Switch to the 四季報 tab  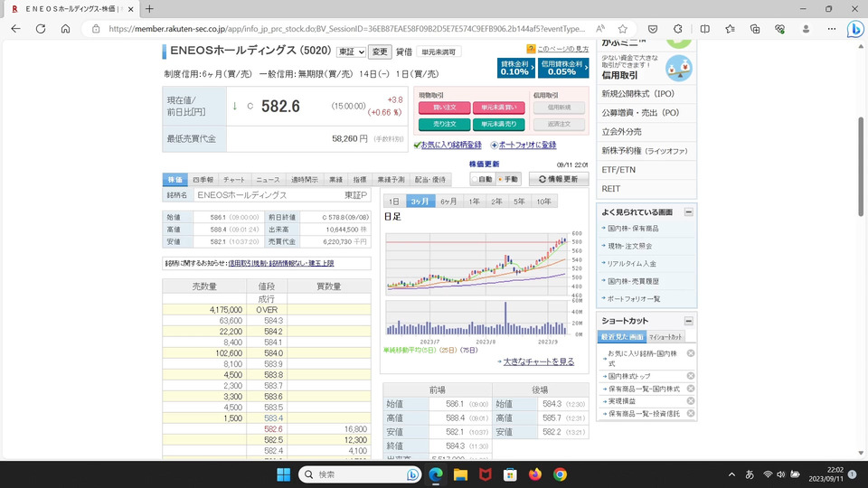[203, 180]
